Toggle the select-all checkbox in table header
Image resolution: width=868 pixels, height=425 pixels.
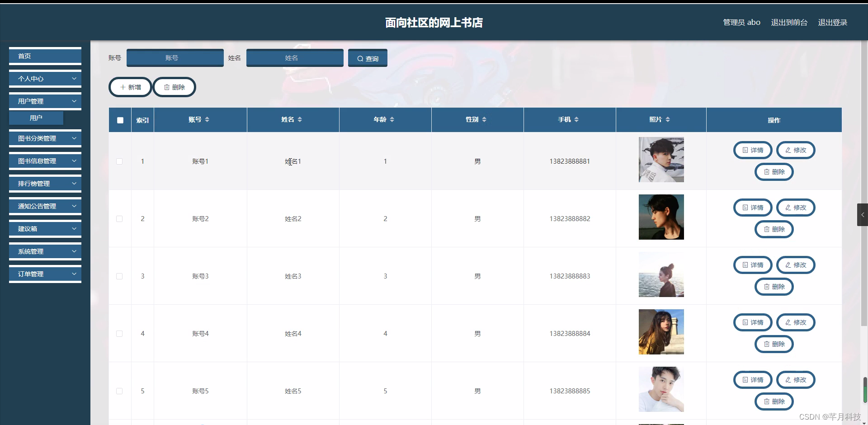point(120,120)
